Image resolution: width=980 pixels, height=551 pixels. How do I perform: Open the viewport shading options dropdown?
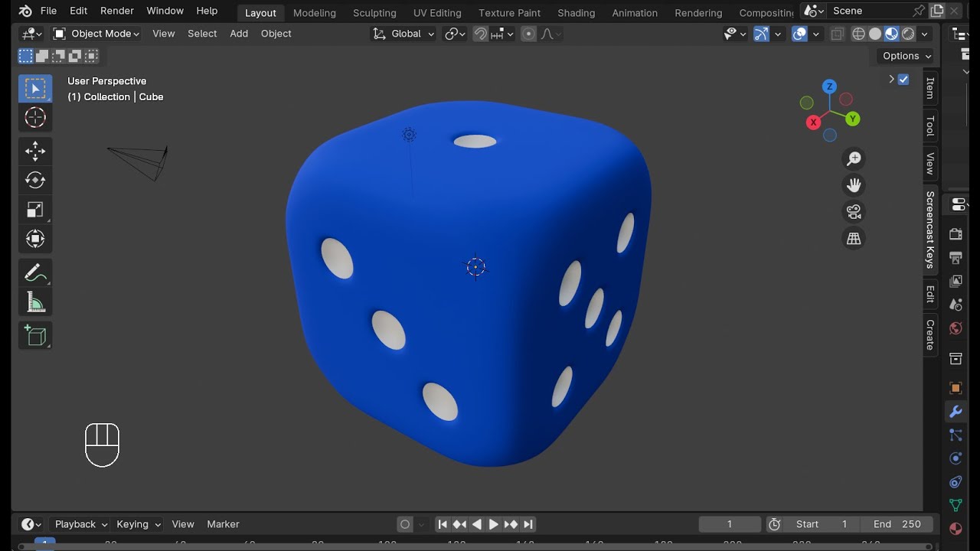(x=925, y=34)
